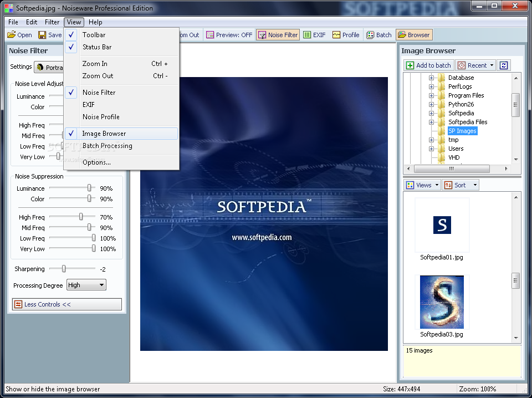The width and height of the screenshot is (532, 398).
Task: Click the VHD folder icon
Action: [x=441, y=157]
